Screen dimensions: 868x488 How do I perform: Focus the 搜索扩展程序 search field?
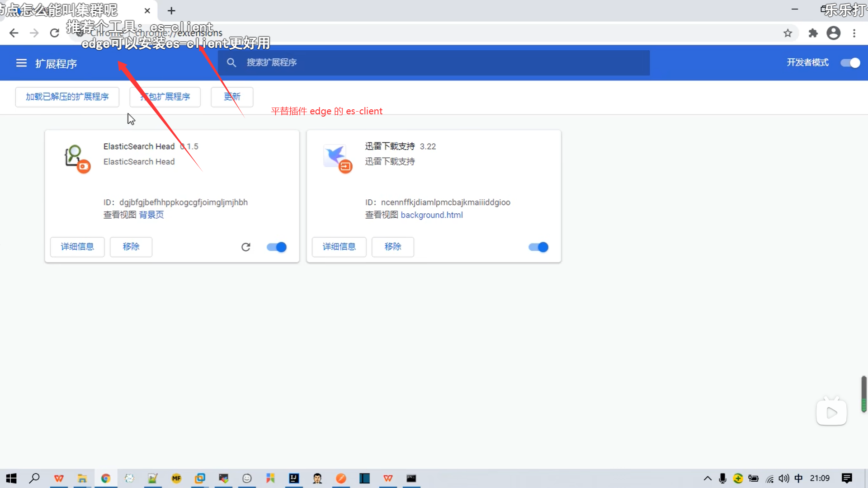[x=434, y=63]
